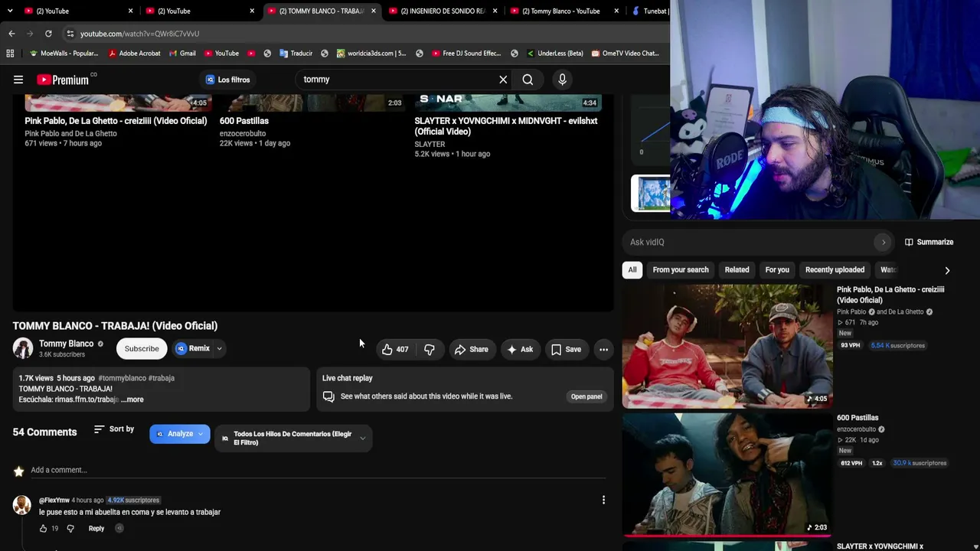Summarize the video with vidIQ

[x=929, y=242]
